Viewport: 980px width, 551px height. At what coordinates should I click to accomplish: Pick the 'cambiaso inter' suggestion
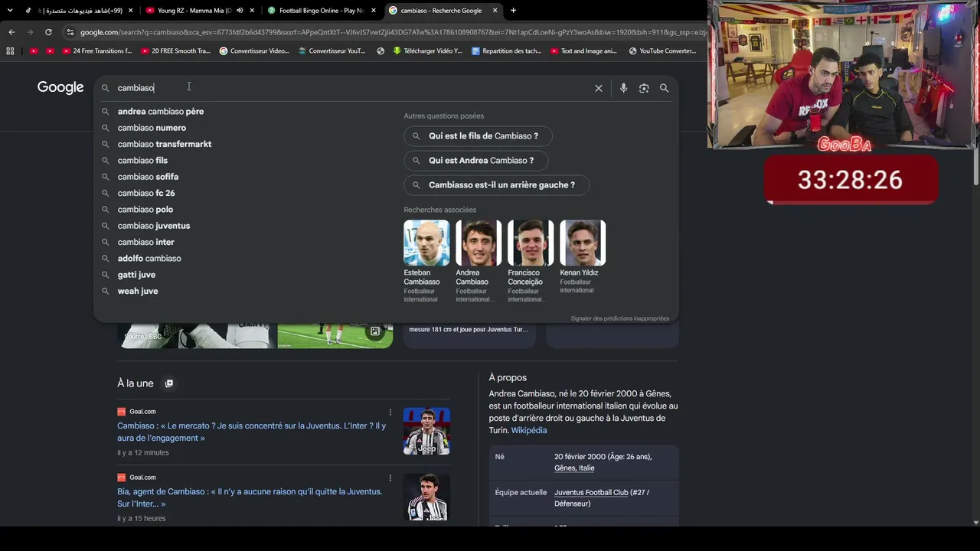pyautogui.click(x=146, y=242)
